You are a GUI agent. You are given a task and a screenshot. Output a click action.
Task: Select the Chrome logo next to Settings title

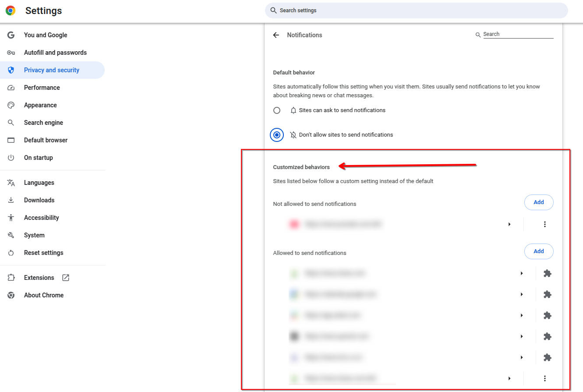pos(10,10)
